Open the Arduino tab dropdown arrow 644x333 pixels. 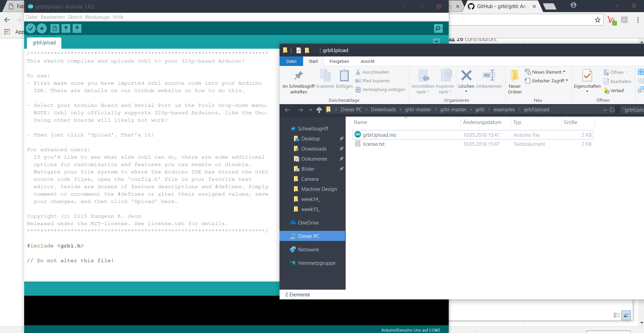click(x=436, y=41)
